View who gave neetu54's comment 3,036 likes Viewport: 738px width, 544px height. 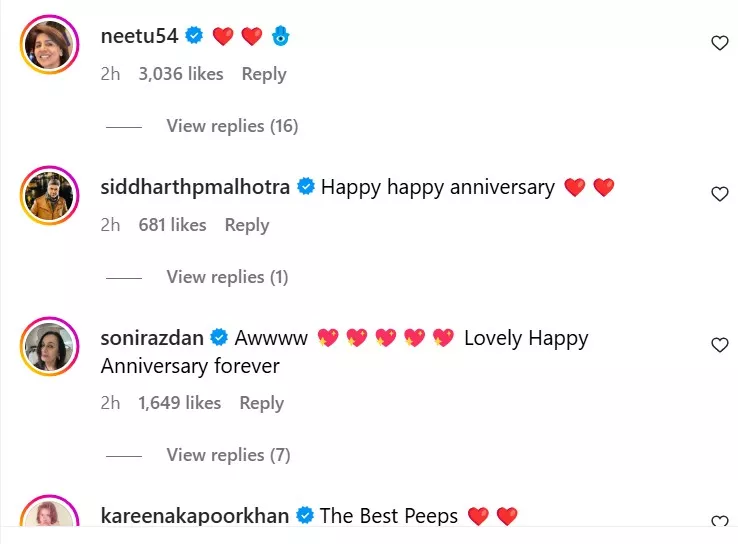tap(181, 74)
